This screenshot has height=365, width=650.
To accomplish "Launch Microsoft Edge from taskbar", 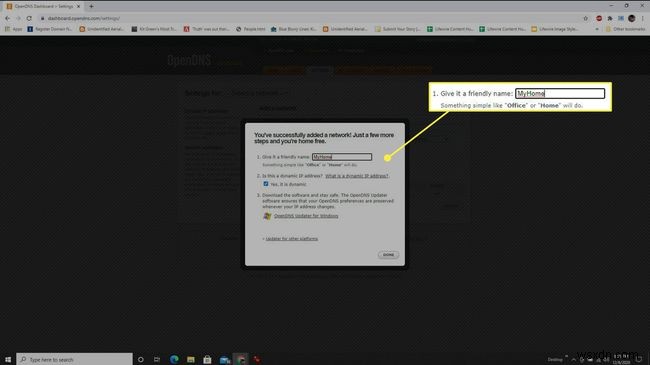I will [x=174, y=359].
